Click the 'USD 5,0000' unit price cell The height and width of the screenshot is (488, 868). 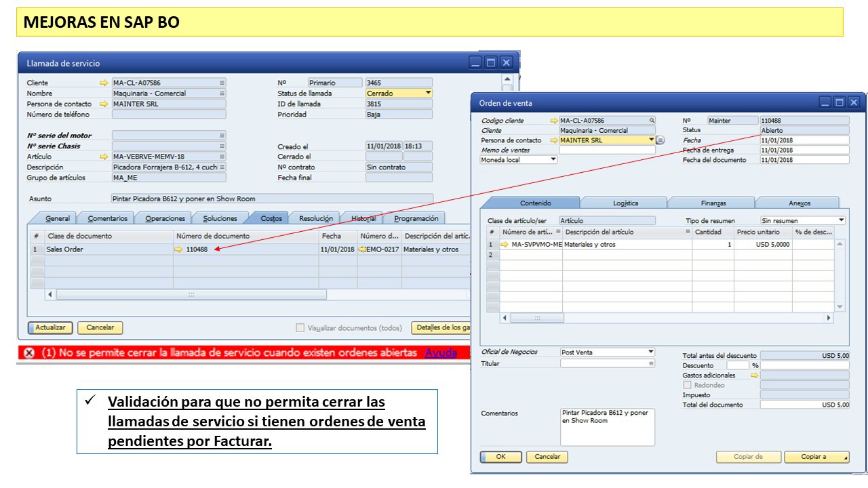click(x=763, y=244)
